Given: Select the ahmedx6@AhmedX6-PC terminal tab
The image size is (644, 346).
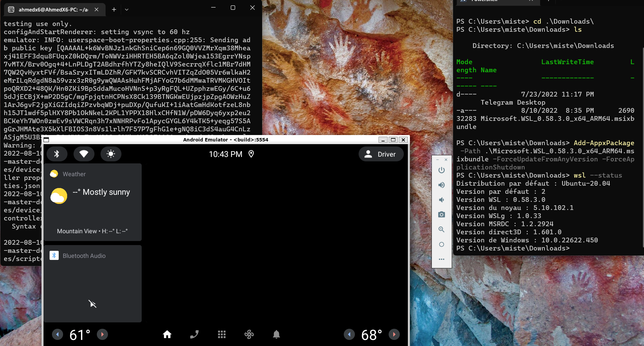Looking at the screenshot, I should coord(51,9).
